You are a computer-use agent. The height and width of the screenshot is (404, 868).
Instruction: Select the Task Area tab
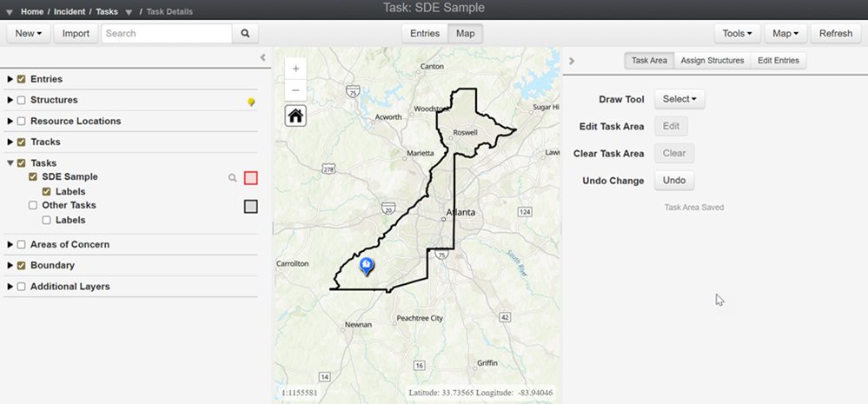(x=649, y=61)
